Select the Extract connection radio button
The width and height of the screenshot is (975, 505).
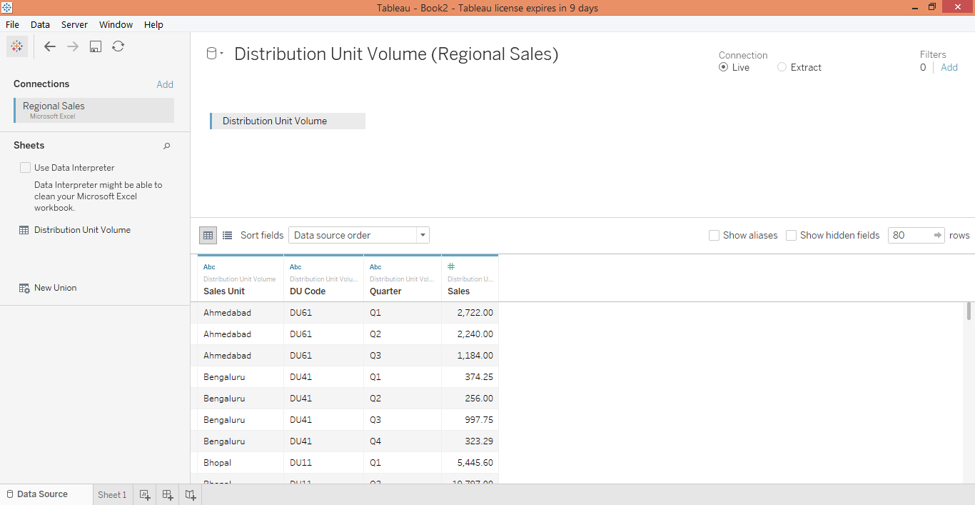pos(782,67)
